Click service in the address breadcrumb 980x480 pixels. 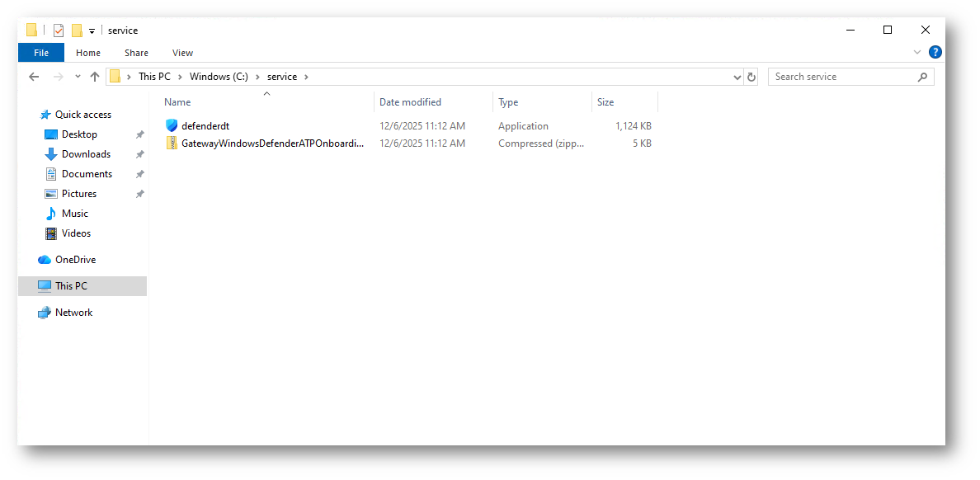(282, 76)
